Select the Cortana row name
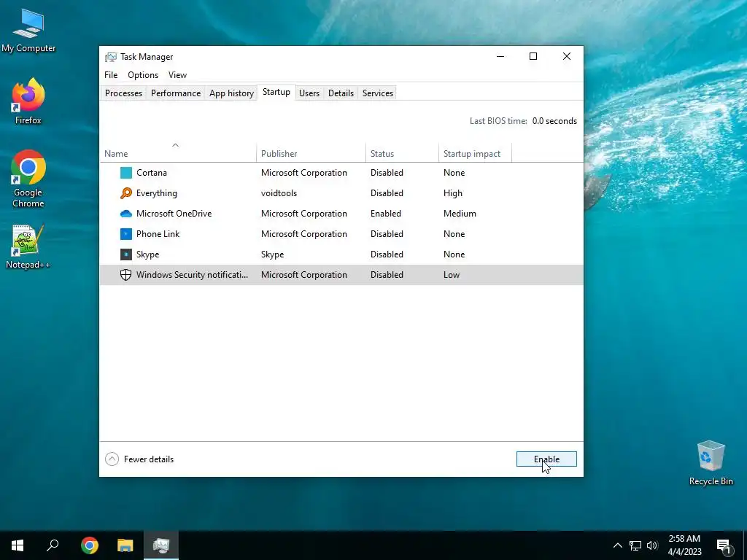This screenshot has height=560, width=747. click(x=152, y=173)
